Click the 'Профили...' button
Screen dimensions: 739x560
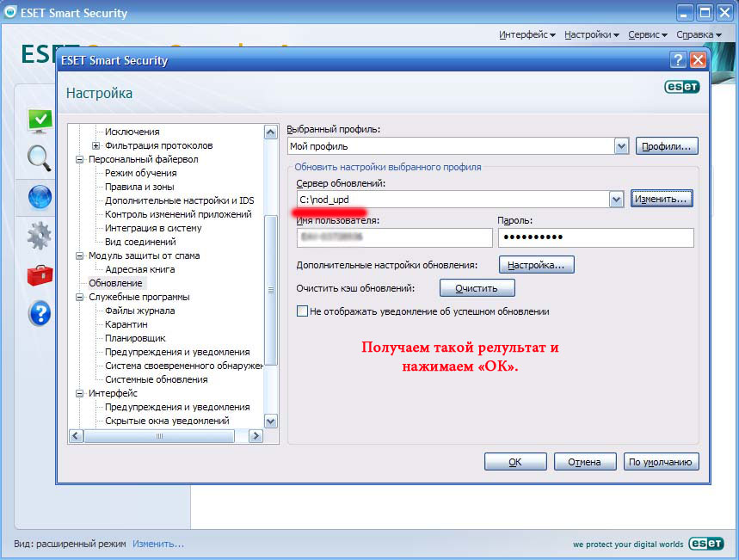click(x=667, y=146)
